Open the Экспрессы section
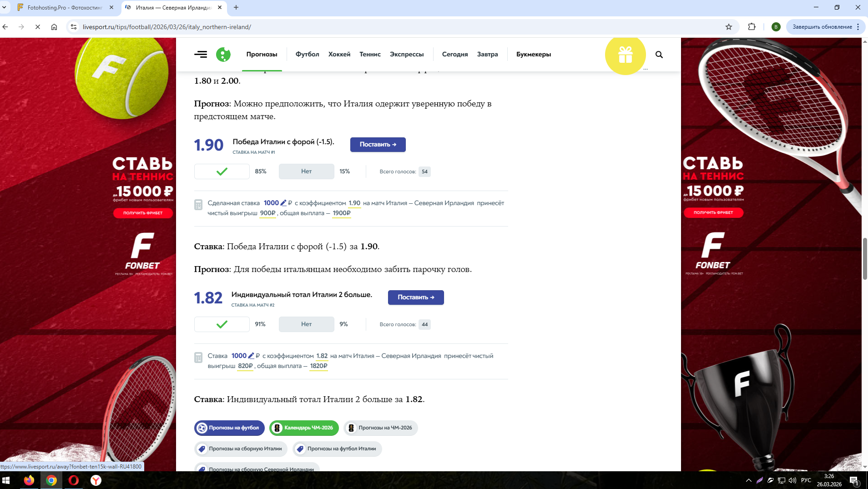Image resolution: width=868 pixels, height=489 pixels. (407, 55)
